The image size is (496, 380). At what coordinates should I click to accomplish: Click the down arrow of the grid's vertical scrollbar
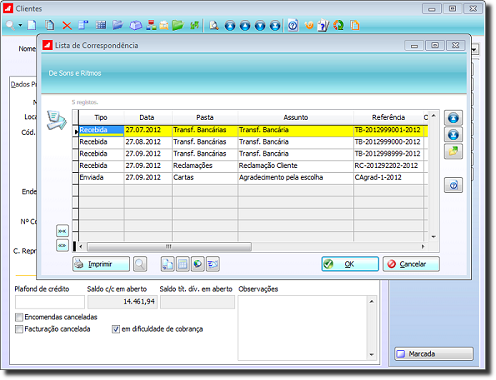433,237
